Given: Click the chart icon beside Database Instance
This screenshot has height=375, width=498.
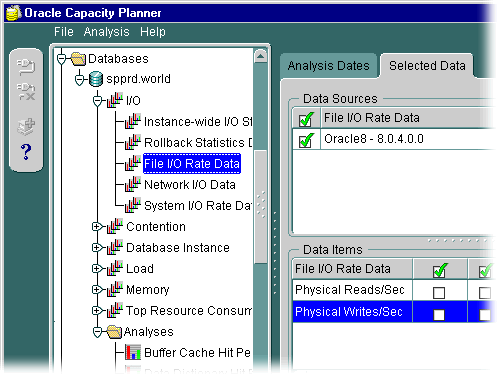Looking at the screenshot, I should click(115, 247).
